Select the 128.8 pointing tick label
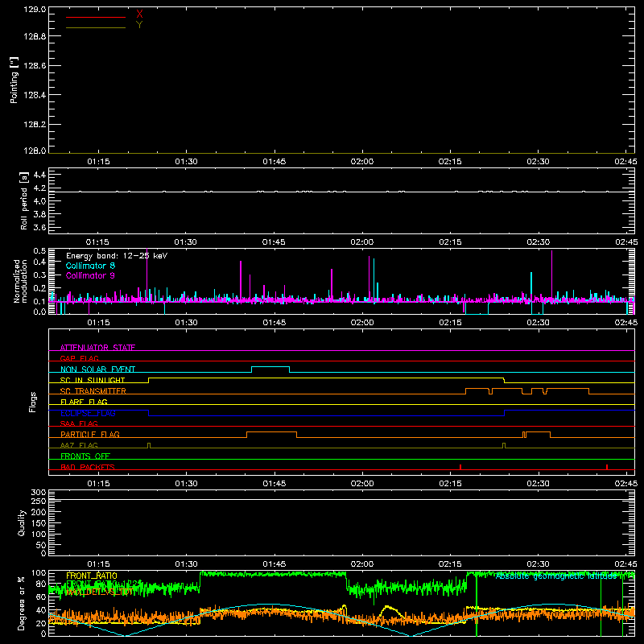This screenshot has height=644, width=644. tap(35, 36)
